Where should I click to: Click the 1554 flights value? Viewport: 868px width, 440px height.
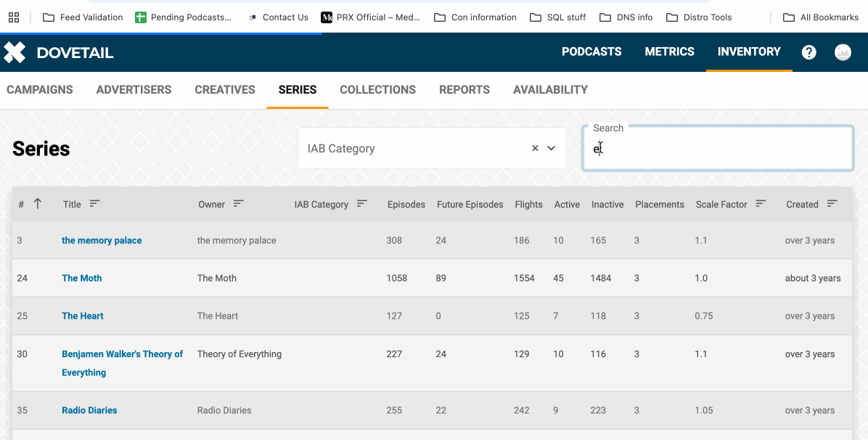pyautogui.click(x=524, y=278)
